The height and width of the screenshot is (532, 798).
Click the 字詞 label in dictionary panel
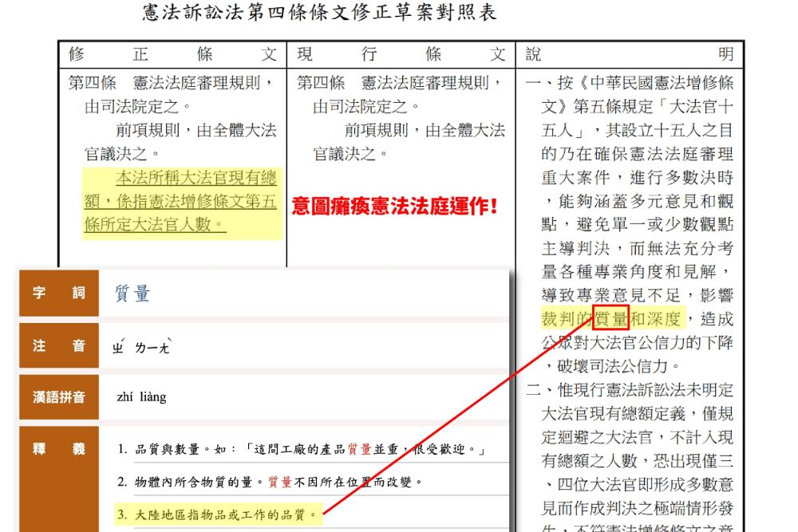[x=59, y=293]
